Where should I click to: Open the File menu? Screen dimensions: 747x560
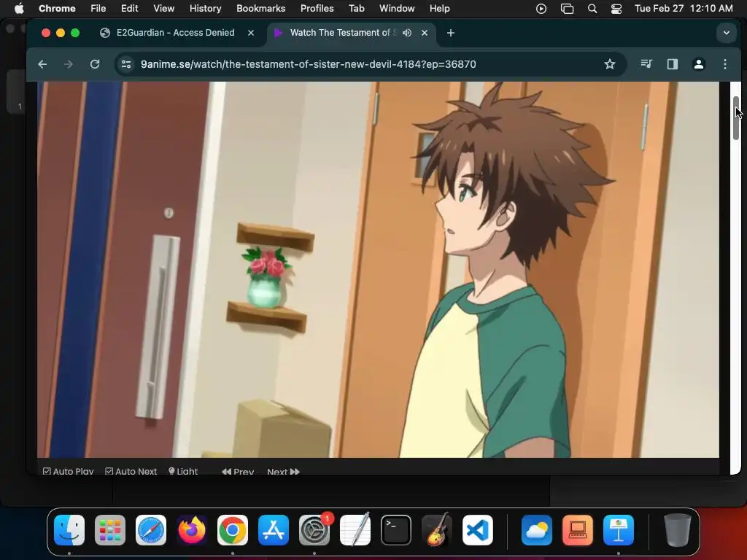click(x=98, y=8)
